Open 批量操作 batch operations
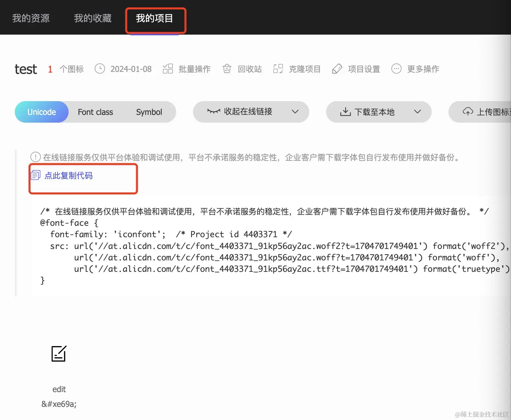This screenshot has width=511, height=420. 195,69
